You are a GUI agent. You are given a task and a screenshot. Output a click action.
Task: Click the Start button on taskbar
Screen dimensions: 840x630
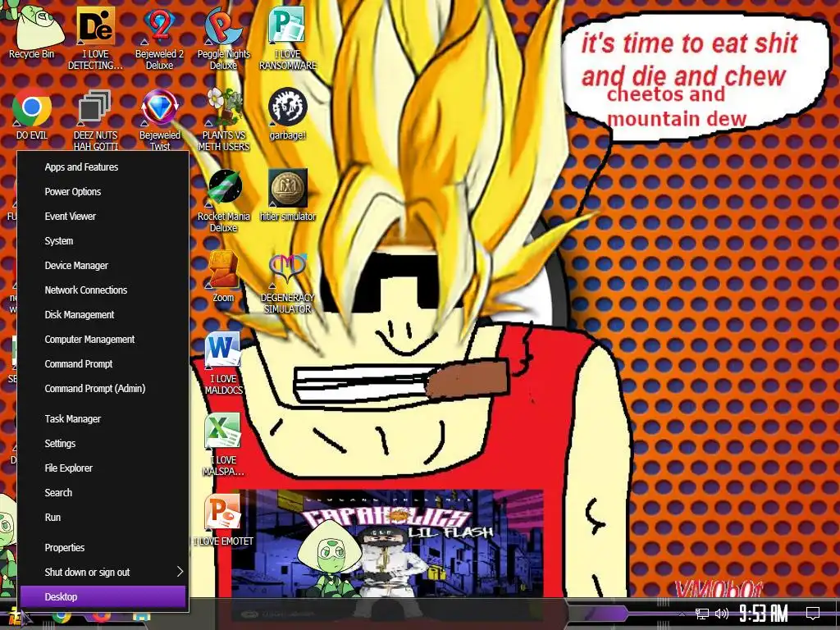point(16,617)
